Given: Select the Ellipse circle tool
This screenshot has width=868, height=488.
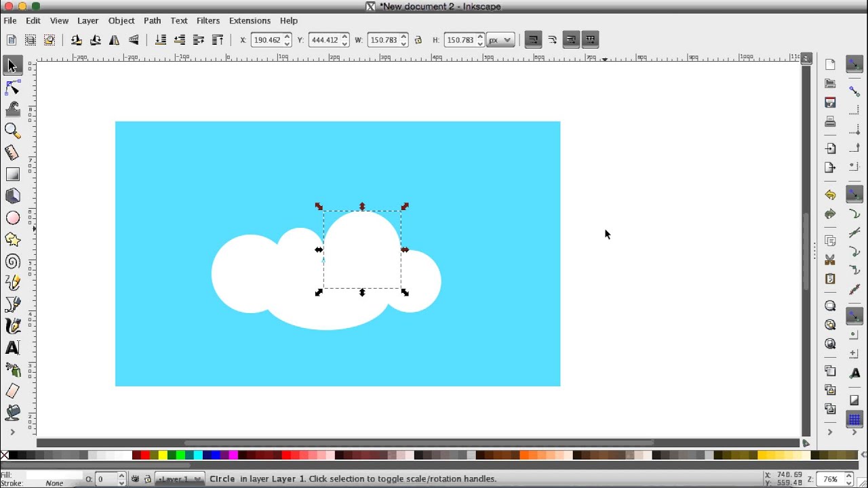Looking at the screenshot, I should click(12, 218).
